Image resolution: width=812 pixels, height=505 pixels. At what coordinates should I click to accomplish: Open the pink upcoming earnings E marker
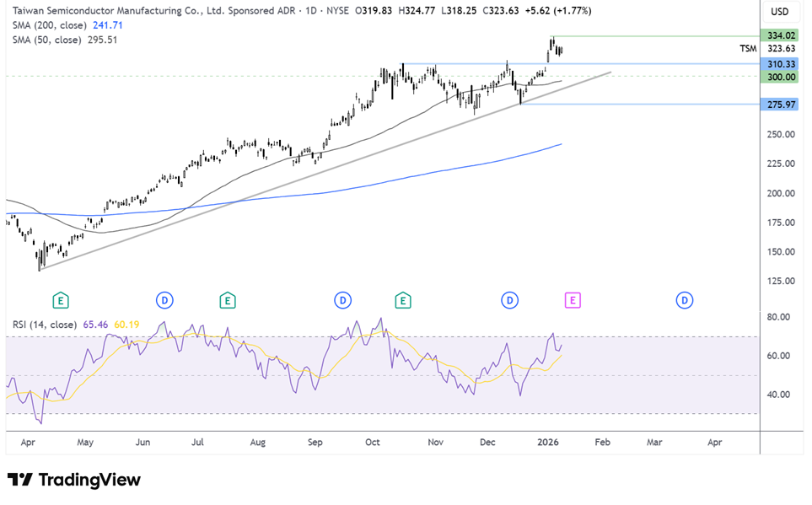click(x=573, y=300)
